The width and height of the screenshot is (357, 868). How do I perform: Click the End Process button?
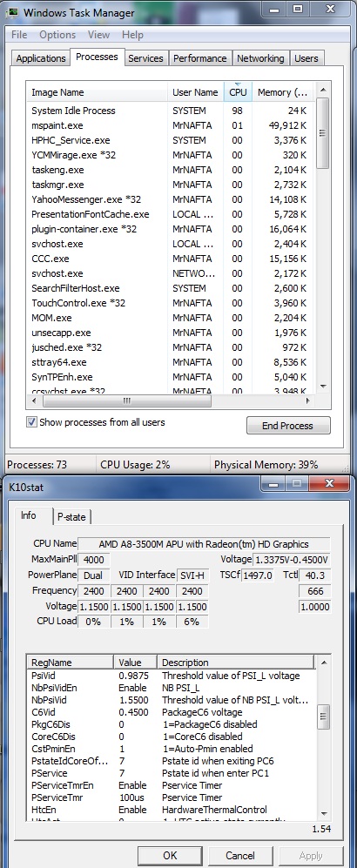[x=288, y=426]
